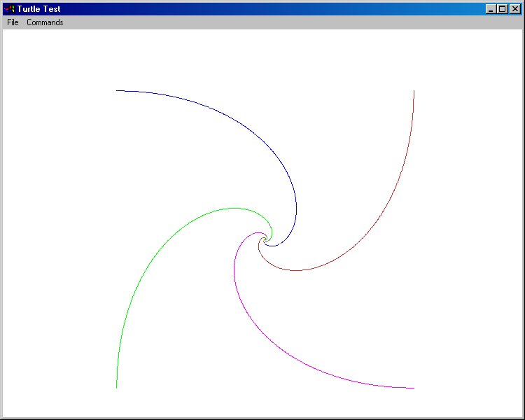Click the outer end of the green spiral arm
Viewport: 525px width, 420px height.
point(116,387)
